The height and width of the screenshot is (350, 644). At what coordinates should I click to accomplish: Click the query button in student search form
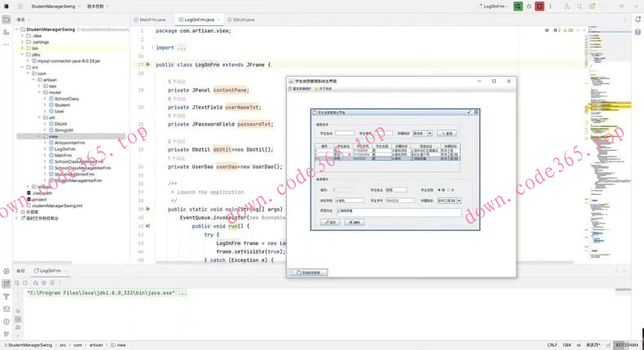(446, 133)
